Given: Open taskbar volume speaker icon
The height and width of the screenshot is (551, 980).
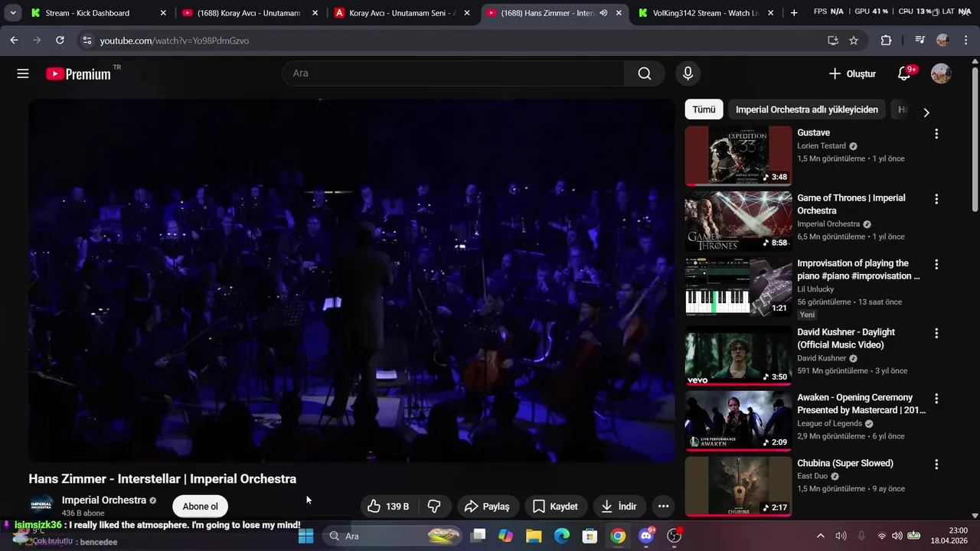Looking at the screenshot, I should click(897, 536).
